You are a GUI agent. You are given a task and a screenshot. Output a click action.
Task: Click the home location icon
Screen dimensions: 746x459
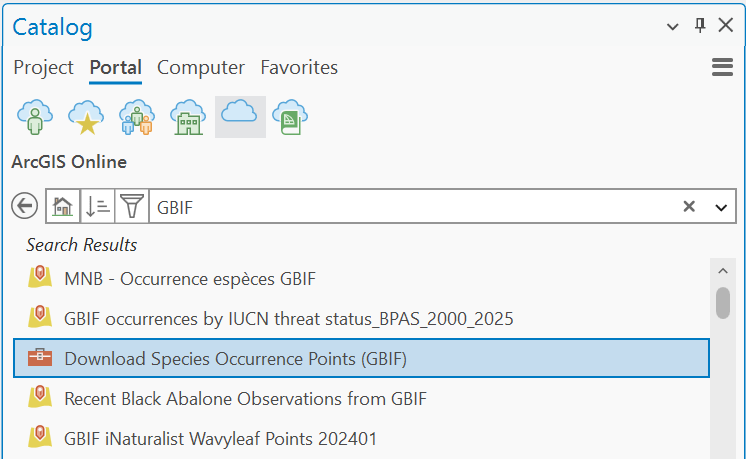62,207
